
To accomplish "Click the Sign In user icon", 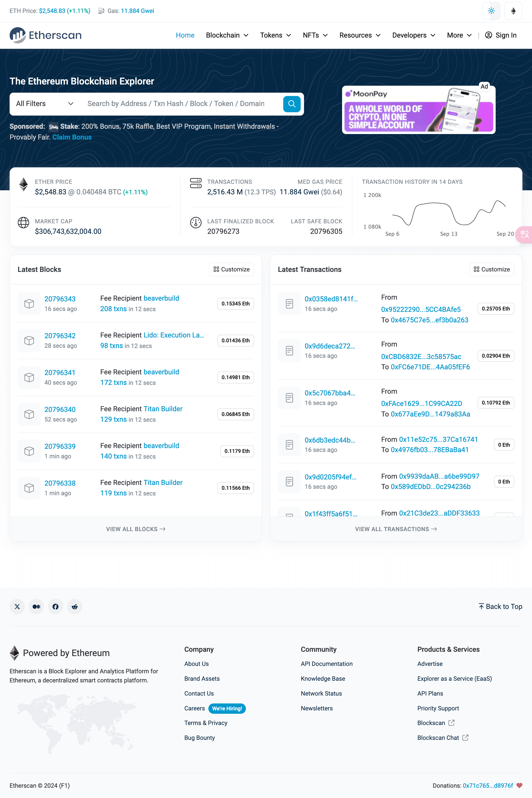I will [488, 35].
